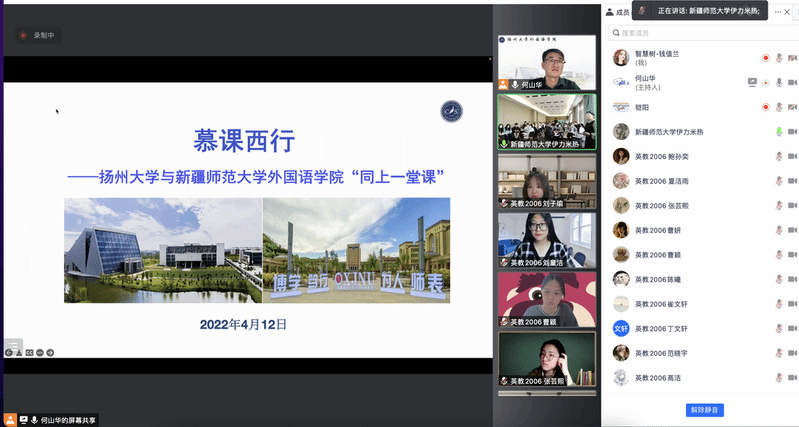Screen dimensions: 799x427
Task: Click the 成员 members panel header
Action: (620, 12)
